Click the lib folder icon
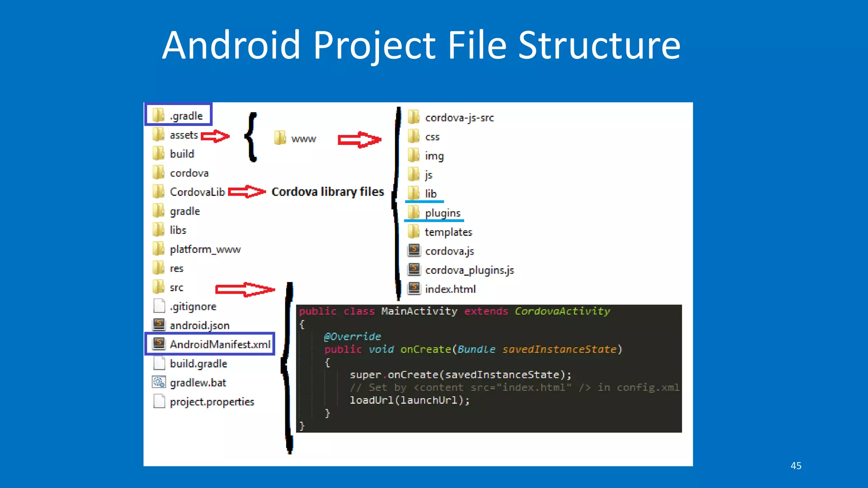This screenshot has height=488, width=868. [414, 193]
